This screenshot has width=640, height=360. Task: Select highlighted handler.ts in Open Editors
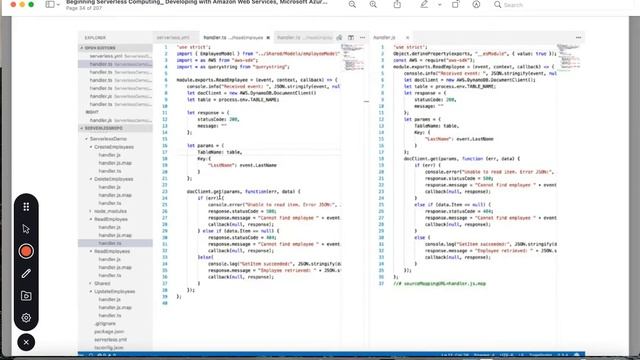pyautogui.click(x=115, y=64)
